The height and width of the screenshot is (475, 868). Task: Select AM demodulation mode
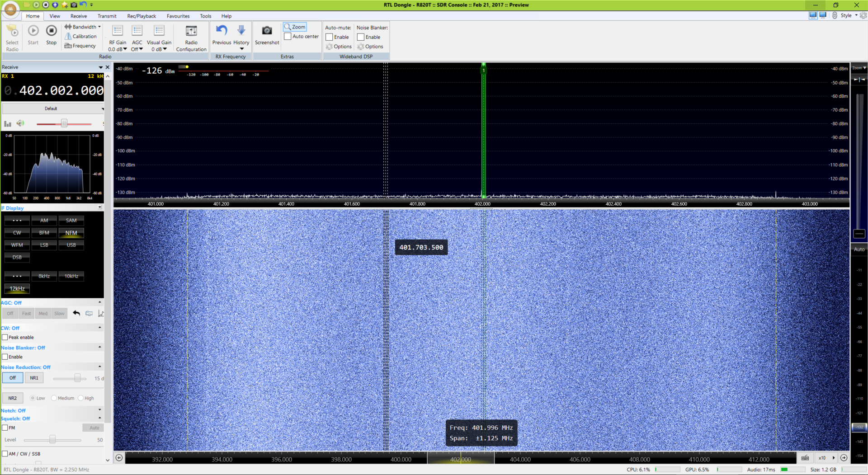point(44,221)
